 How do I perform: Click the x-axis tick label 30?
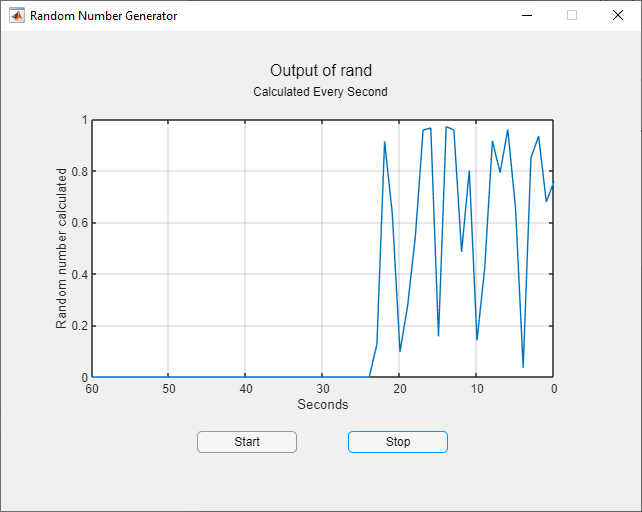coord(323,389)
